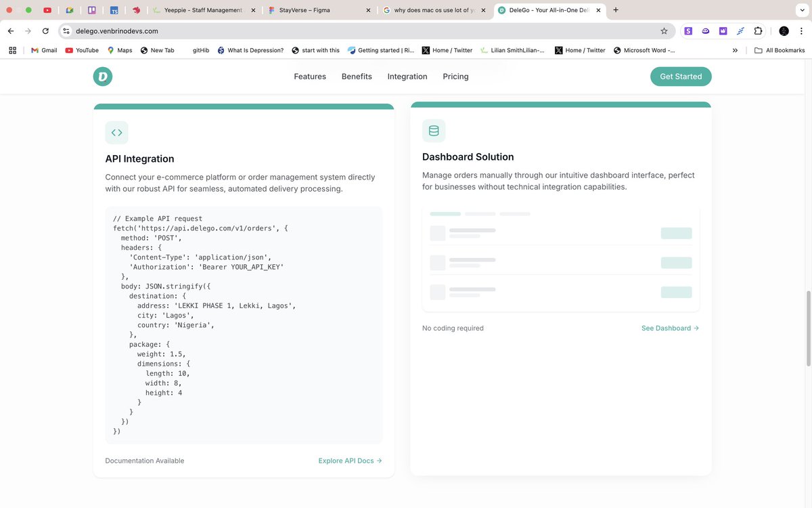Click the browser forward arrow
Screen dimensions: 812x508
pyautogui.click(x=28, y=31)
